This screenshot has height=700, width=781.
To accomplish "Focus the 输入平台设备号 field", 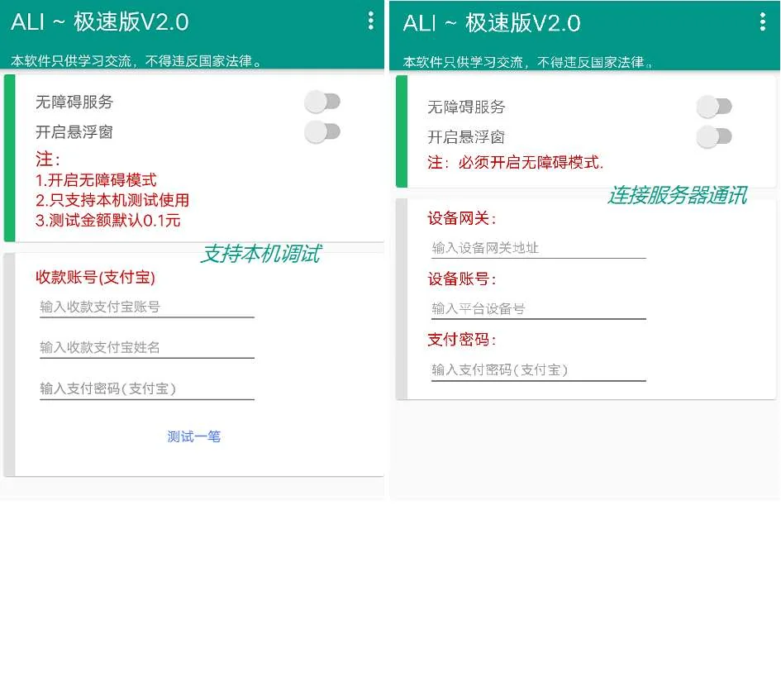I will (x=538, y=309).
